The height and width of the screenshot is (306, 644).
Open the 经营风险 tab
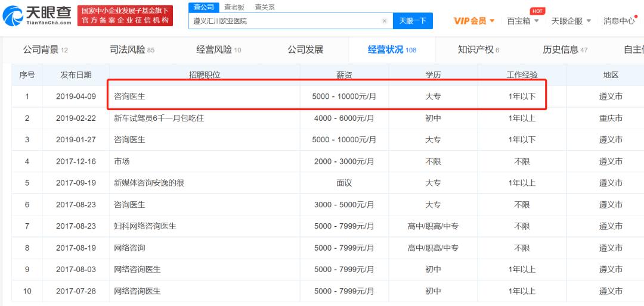point(219,50)
